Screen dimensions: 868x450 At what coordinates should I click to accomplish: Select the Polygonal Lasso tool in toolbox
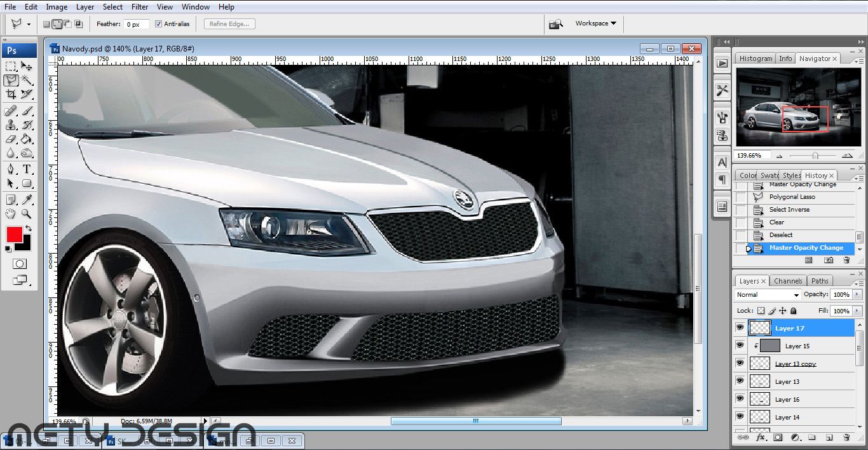pos(11,80)
